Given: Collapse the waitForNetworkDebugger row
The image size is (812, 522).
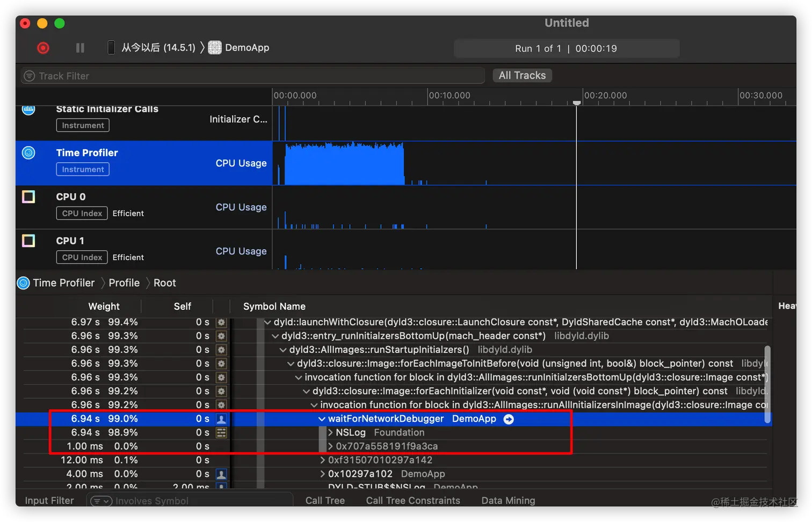Looking at the screenshot, I should (322, 419).
